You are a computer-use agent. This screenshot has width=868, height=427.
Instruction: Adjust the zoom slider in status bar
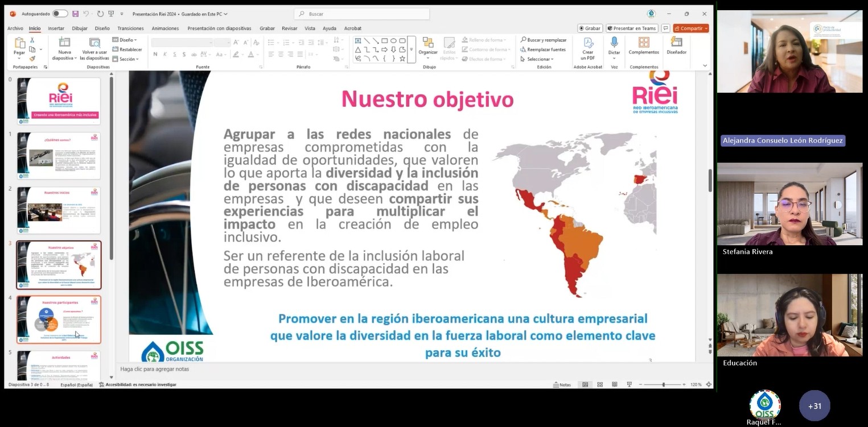pos(663,385)
